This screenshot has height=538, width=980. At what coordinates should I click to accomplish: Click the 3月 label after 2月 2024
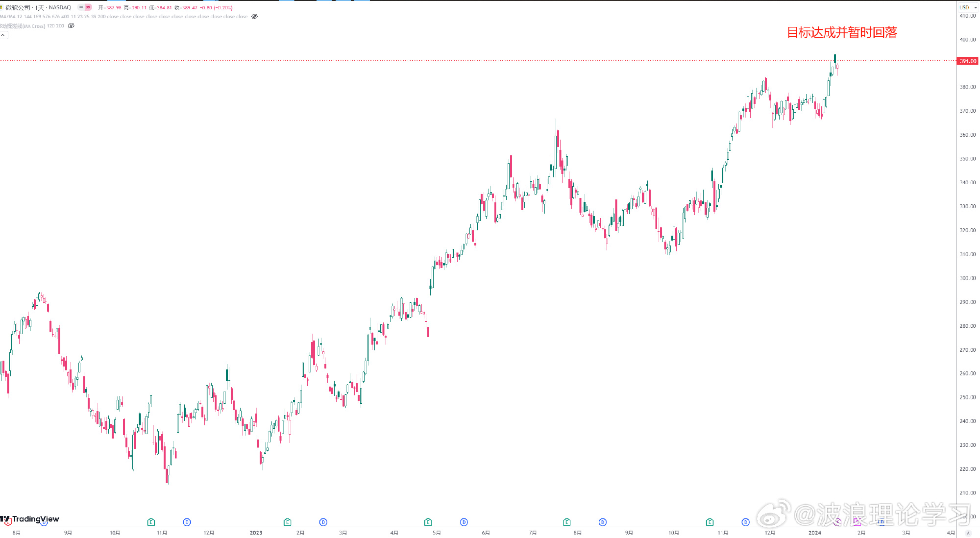pos(906,533)
